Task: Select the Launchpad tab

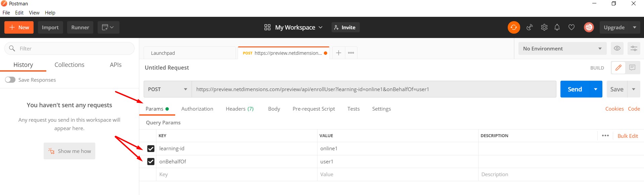Action: [190, 53]
